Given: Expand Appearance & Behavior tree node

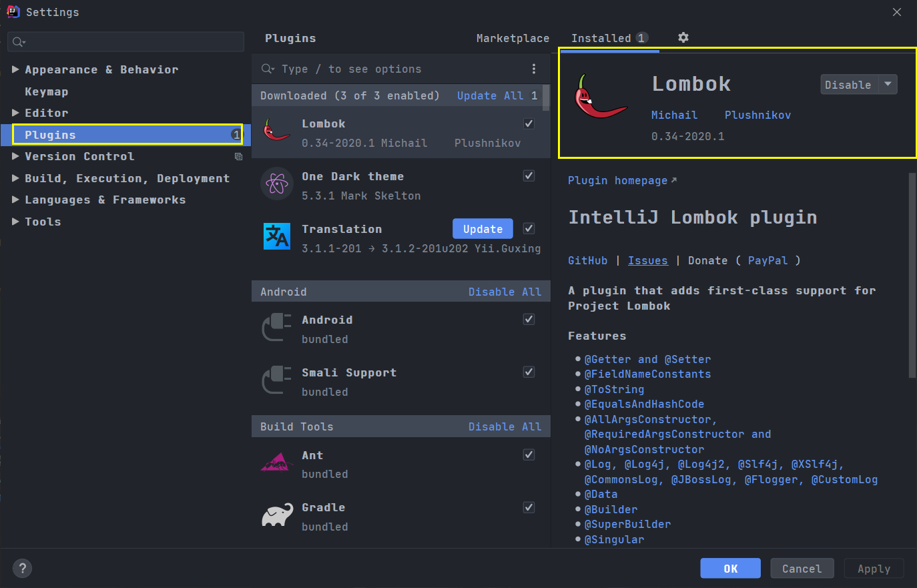Looking at the screenshot, I should pyautogui.click(x=15, y=69).
